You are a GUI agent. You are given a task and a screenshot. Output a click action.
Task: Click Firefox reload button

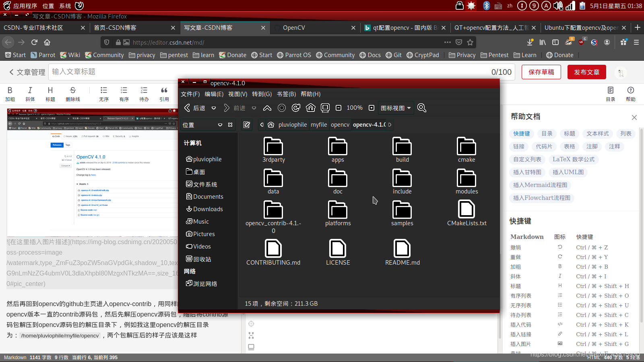point(34,42)
